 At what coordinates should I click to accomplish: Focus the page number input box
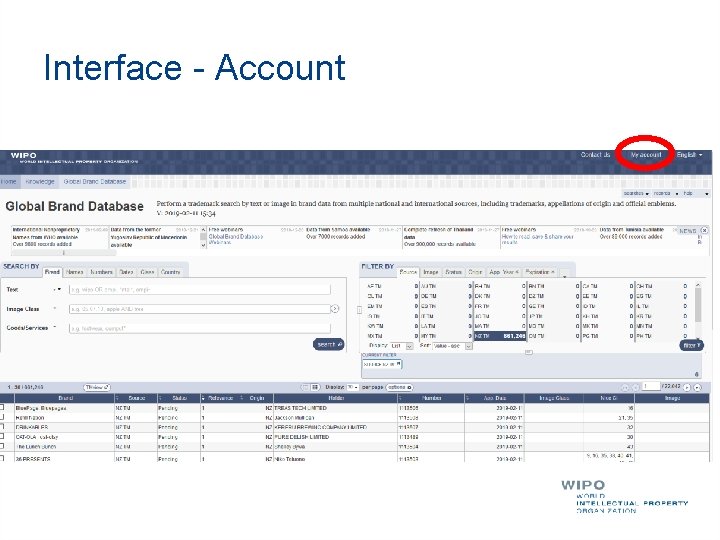(651, 387)
